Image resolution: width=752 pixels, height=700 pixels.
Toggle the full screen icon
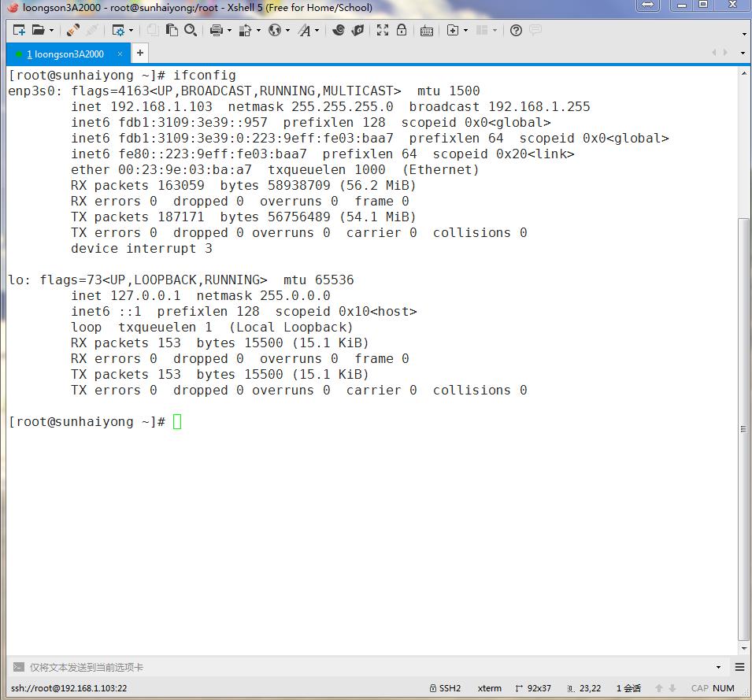(382, 30)
